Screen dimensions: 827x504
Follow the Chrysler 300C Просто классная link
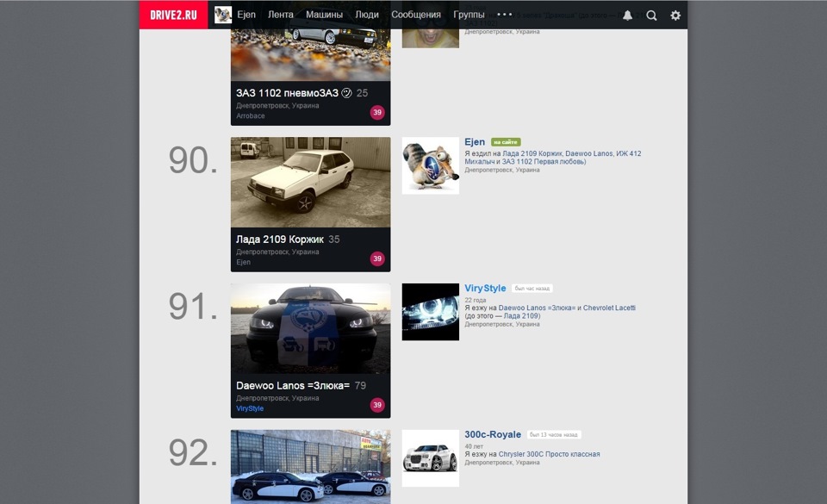coord(549,454)
